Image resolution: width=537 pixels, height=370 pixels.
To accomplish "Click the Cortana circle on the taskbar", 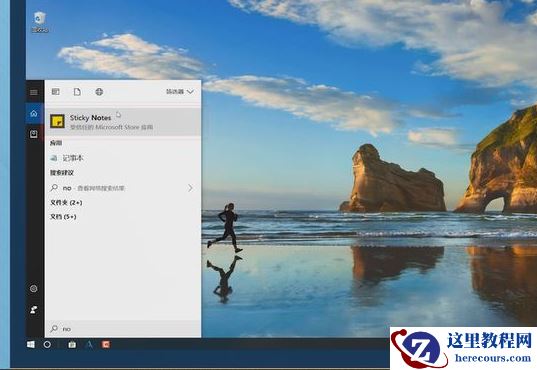I will (x=47, y=345).
